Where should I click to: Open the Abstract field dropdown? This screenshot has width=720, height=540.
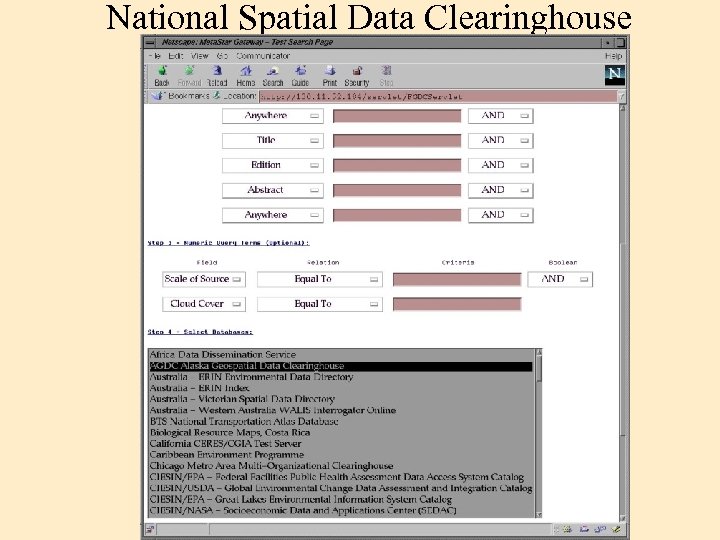click(273, 190)
